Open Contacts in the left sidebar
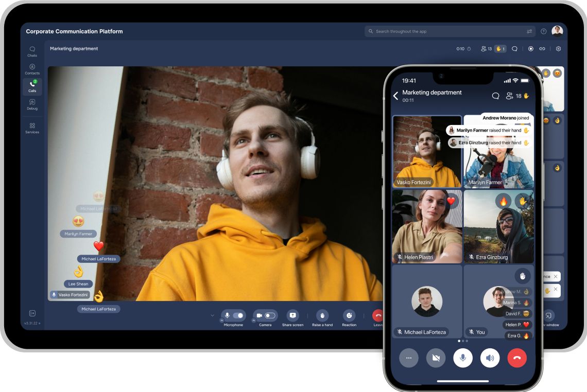This screenshot has height=392, width=587. (x=32, y=69)
